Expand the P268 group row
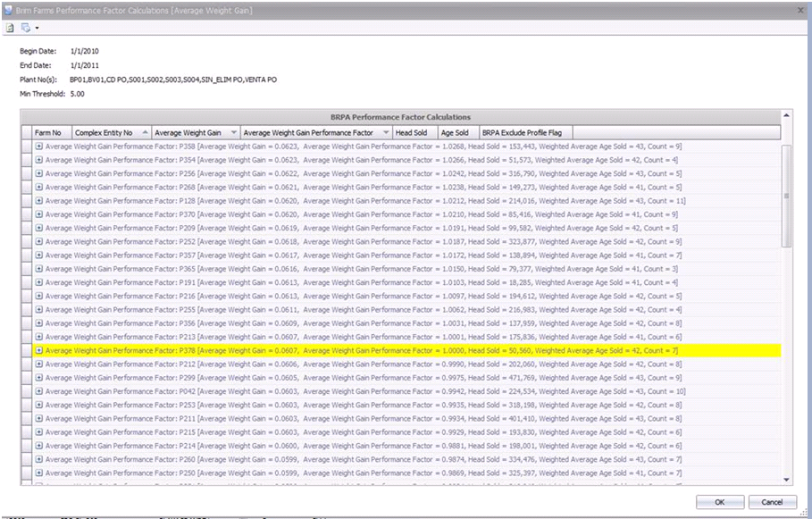 (38, 187)
